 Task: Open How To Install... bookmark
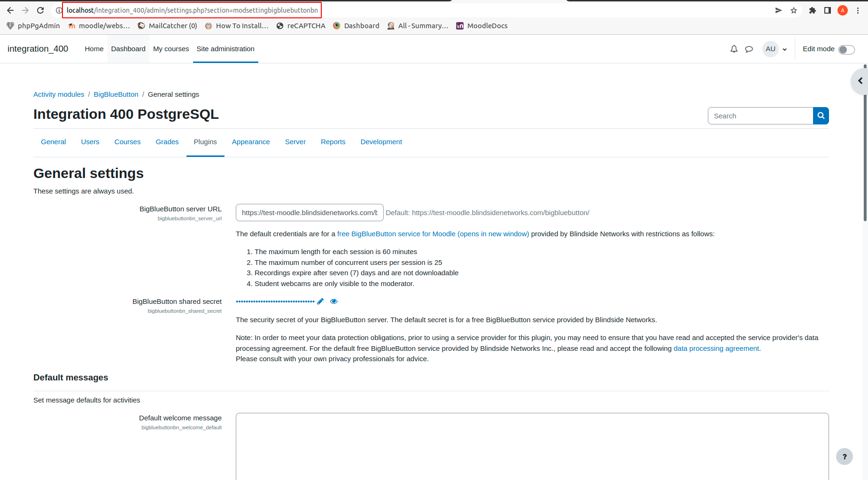(237, 26)
